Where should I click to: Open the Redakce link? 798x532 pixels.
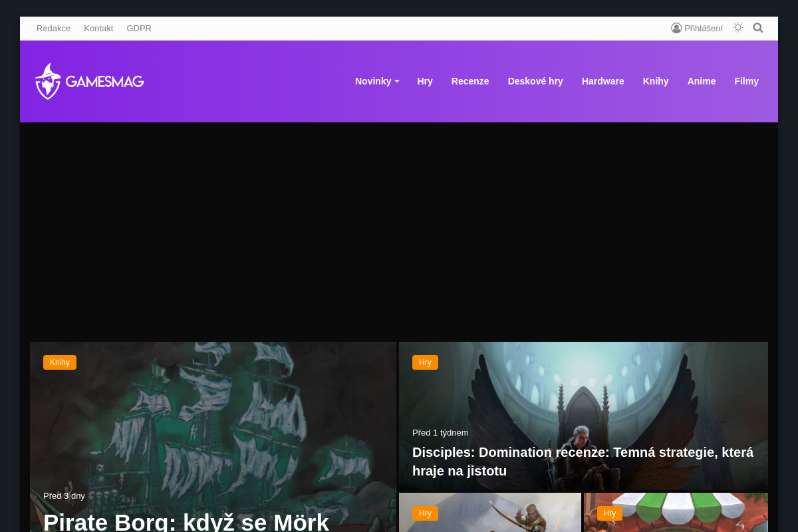point(53,28)
